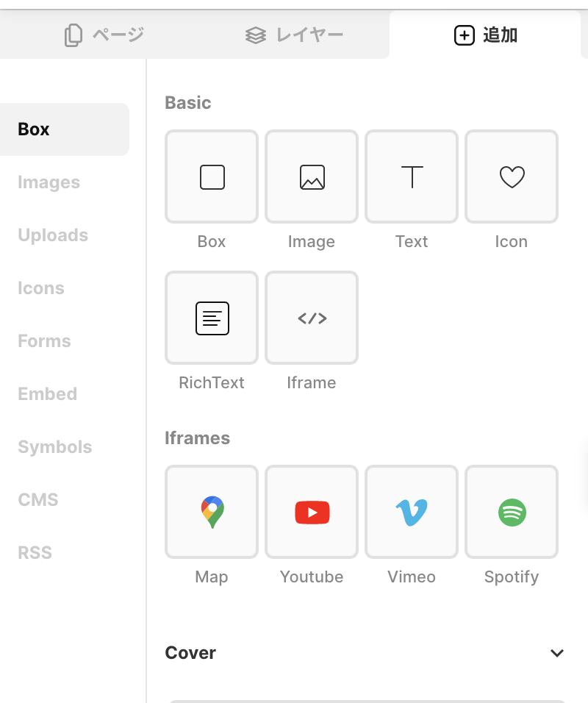Insert an Image element

(x=312, y=176)
